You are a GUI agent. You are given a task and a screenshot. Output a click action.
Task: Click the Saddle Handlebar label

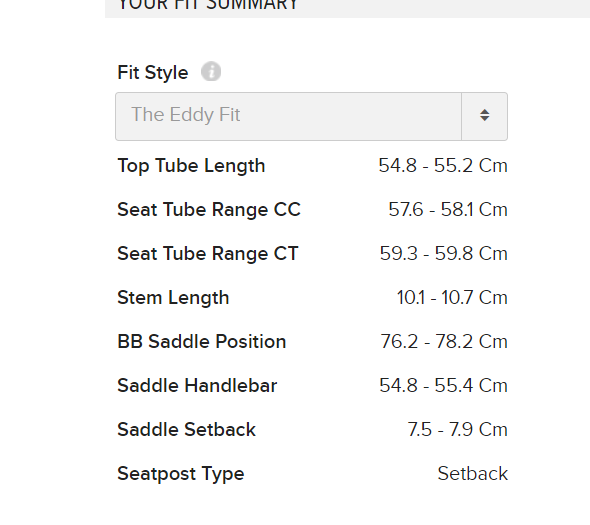coord(197,386)
